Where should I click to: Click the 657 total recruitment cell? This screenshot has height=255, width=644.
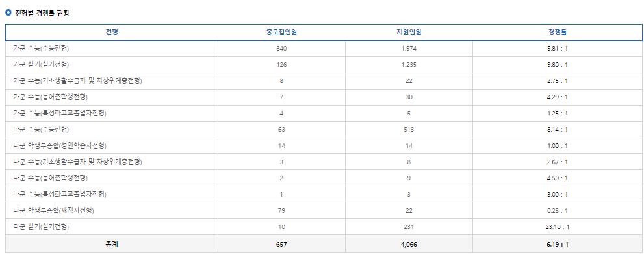281,245
